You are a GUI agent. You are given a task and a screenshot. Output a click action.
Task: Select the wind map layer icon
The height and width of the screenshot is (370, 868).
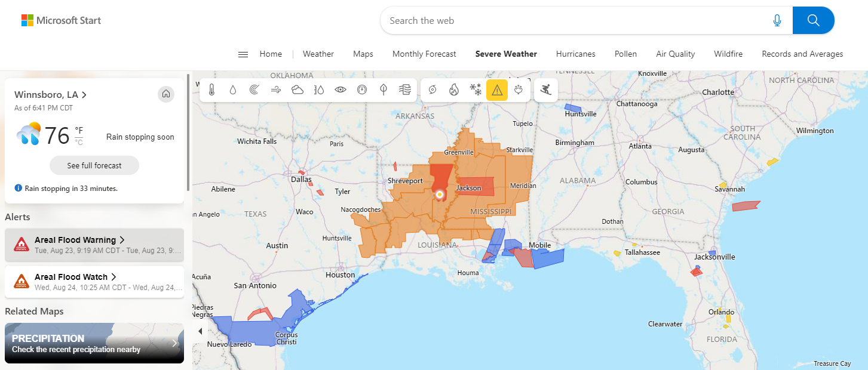[276, 90]
